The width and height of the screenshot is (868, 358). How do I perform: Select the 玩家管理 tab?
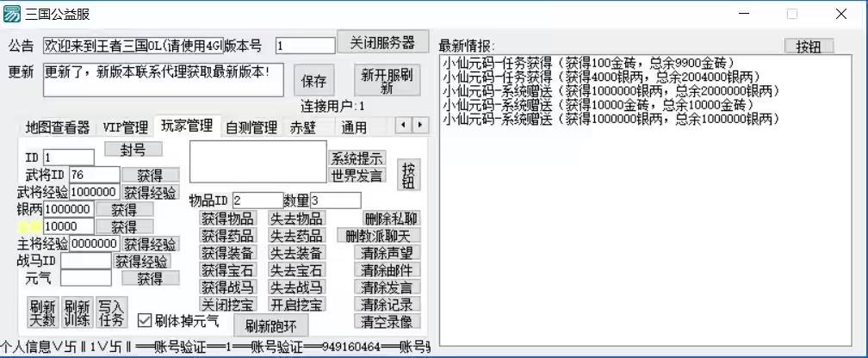point(187,126)
